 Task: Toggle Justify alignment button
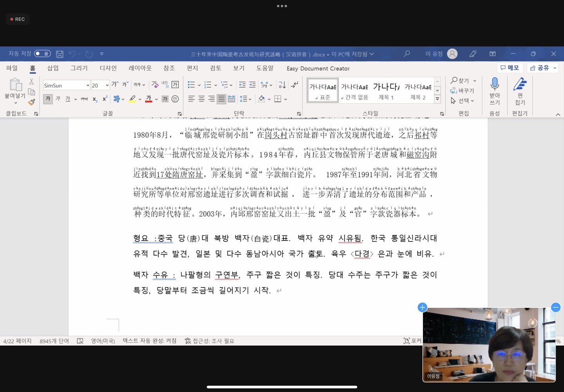pos(221,99)
